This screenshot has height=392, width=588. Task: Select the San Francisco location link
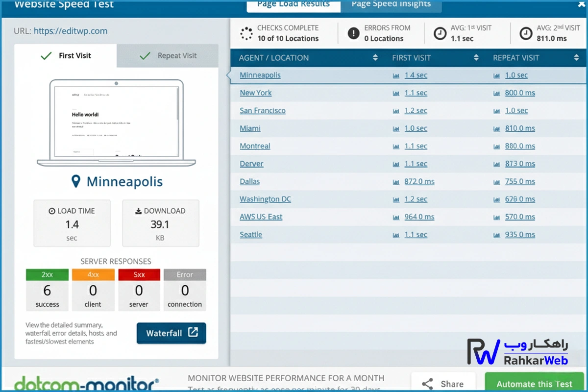point(263,111)
